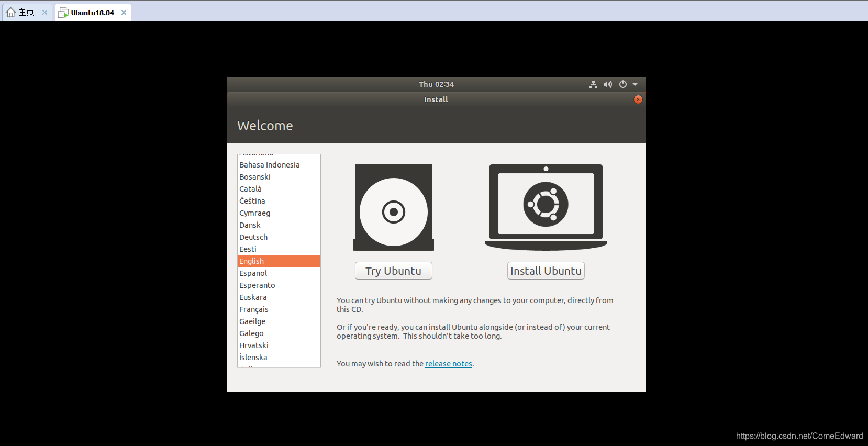Open the release notes link
868x446 pixels.
click(449, 364)
